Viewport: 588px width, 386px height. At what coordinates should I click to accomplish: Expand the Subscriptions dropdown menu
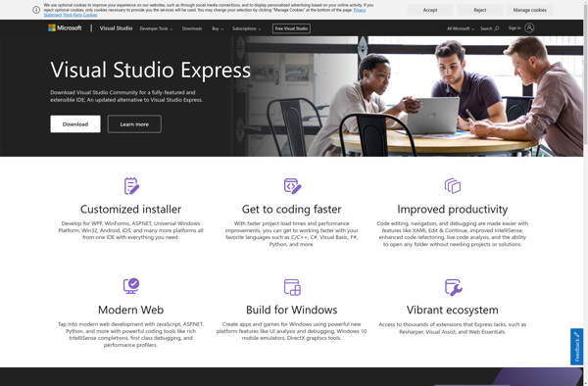[246, 28]
